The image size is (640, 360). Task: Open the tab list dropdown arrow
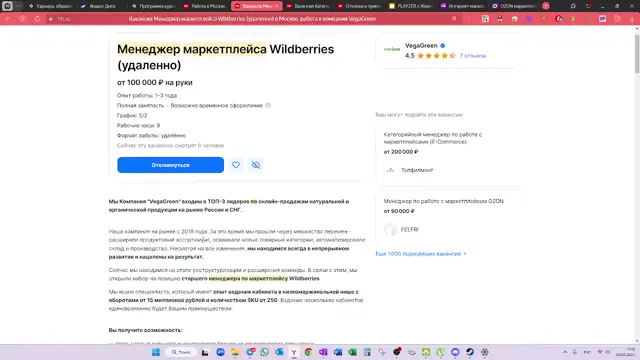[x=18, y=6]
